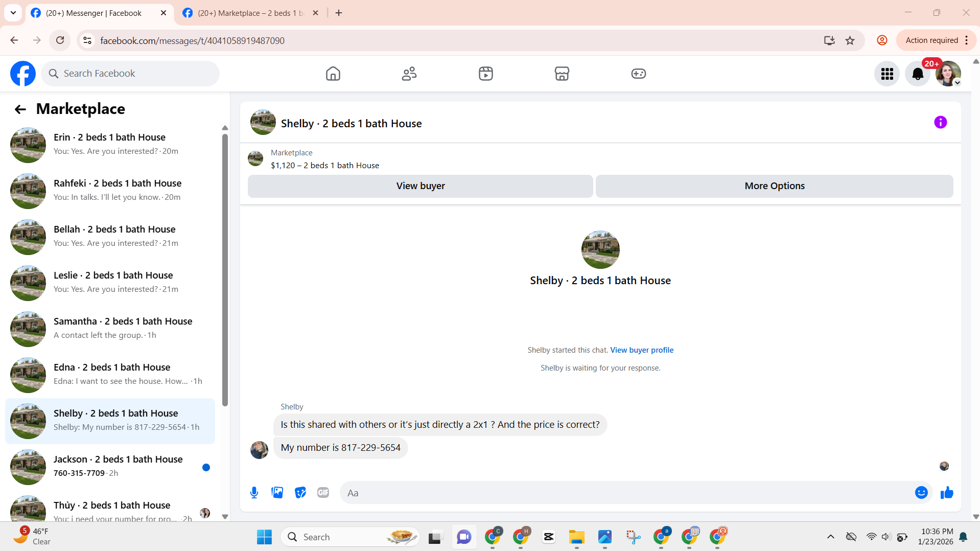Open File Explorer from taskbar

(576, 537)
